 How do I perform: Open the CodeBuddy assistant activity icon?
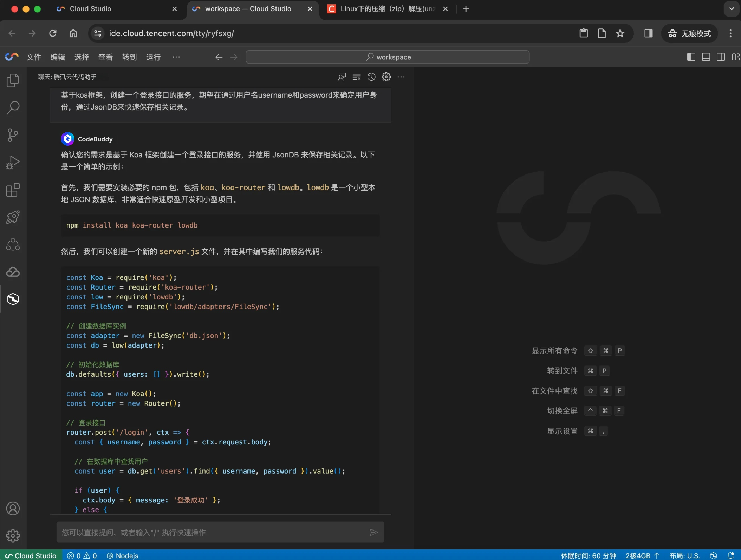pos(13,299)
